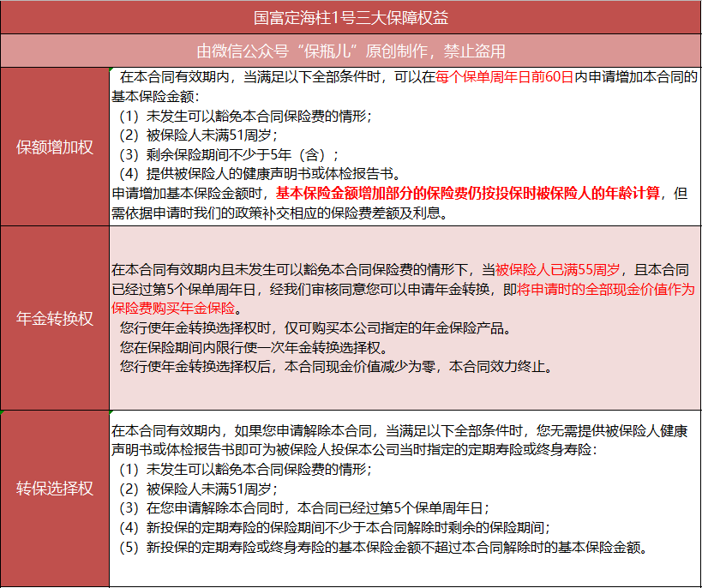This screenshot has width=702, height=588.
Task: Click the line '(4) 新投保的定期寿险的保险期间不少于…剩余的保险期间'
Action: (x=334, y=527)
